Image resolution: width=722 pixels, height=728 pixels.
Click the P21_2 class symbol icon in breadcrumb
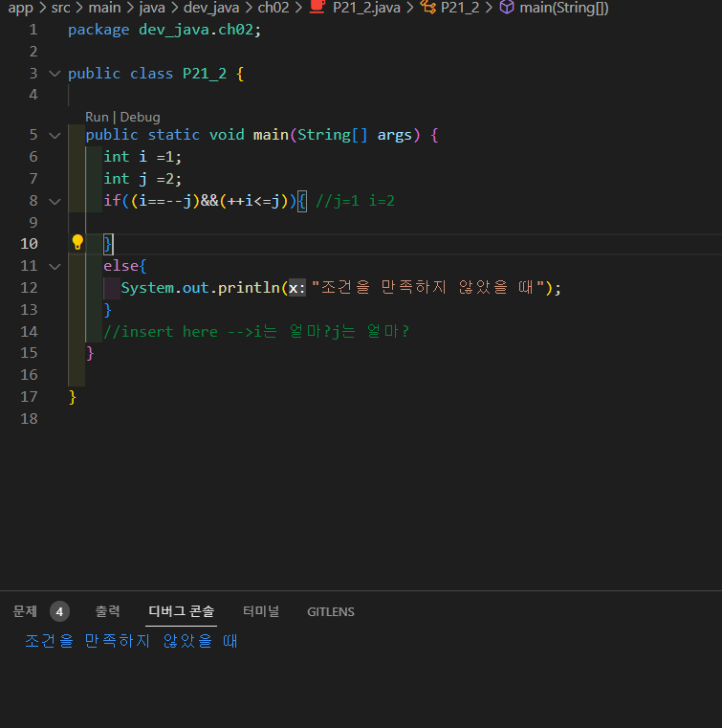pos(427,7)
